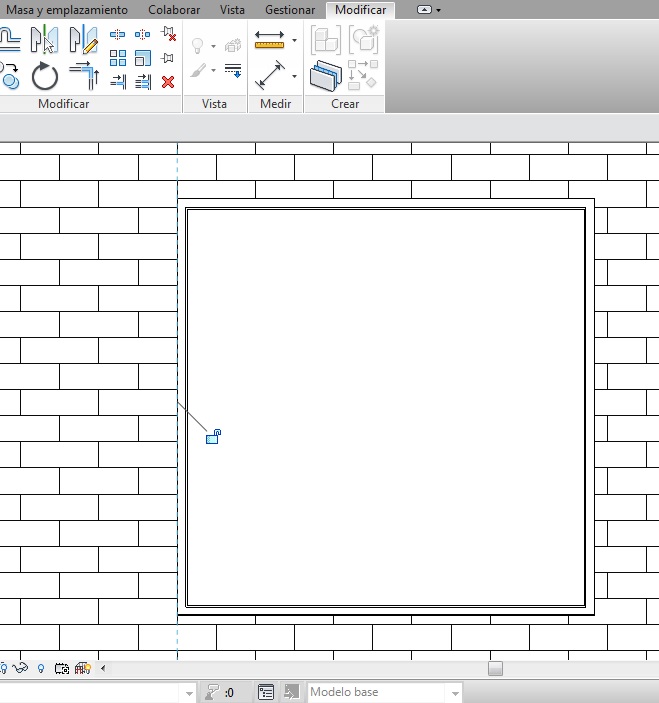Image resolution: width=659 pixels, height=703 pixels.
Task: Toggle the ribbon minimize button
Action: point(425,10)
